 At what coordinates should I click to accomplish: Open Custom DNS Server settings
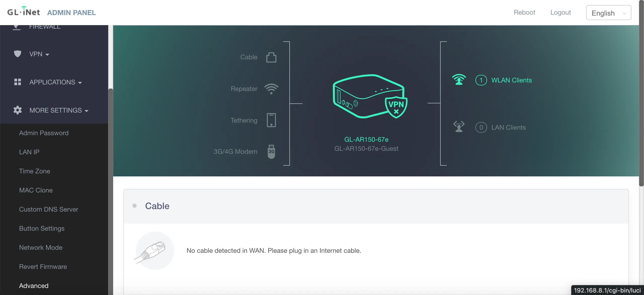pyautogui.click(x=49, y=209)
